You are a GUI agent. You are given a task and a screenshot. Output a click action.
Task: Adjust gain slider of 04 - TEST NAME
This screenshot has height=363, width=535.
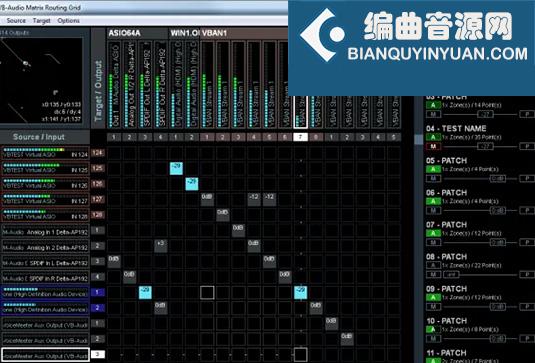(485, 146)
